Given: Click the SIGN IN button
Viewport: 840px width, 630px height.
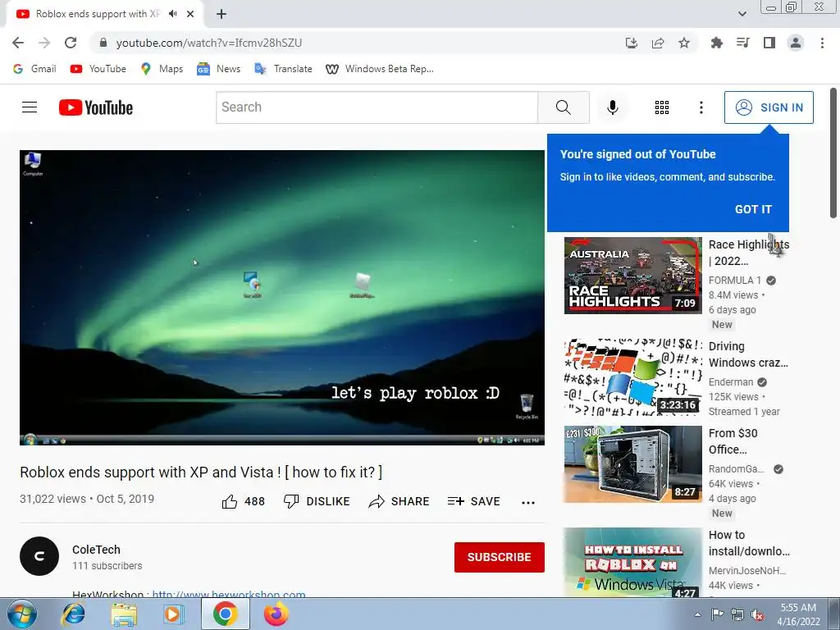Looking at the screenshot, I should [769, 107].
